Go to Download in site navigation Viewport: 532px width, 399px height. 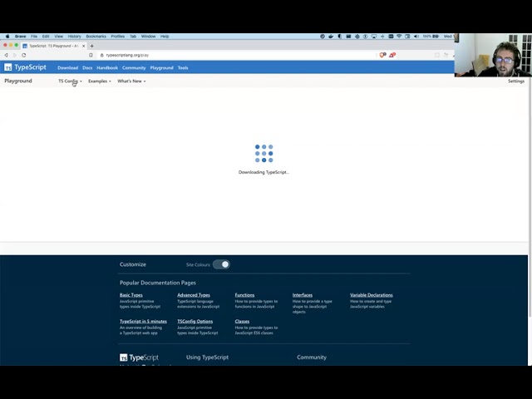[68, 68]
